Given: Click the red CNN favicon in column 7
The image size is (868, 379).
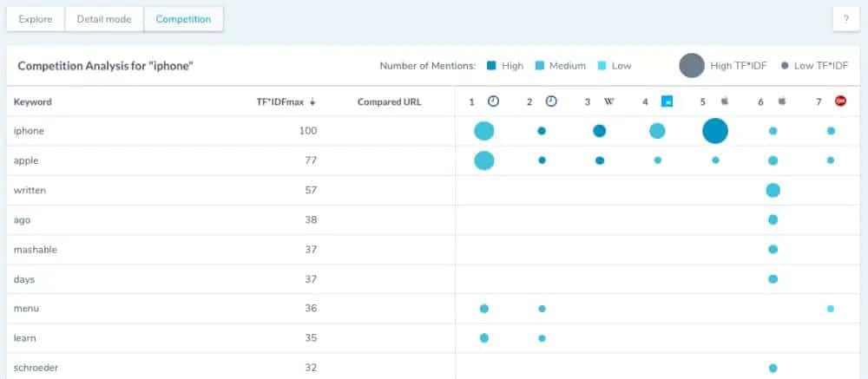Looking at the screenshot, I should 840,101.
